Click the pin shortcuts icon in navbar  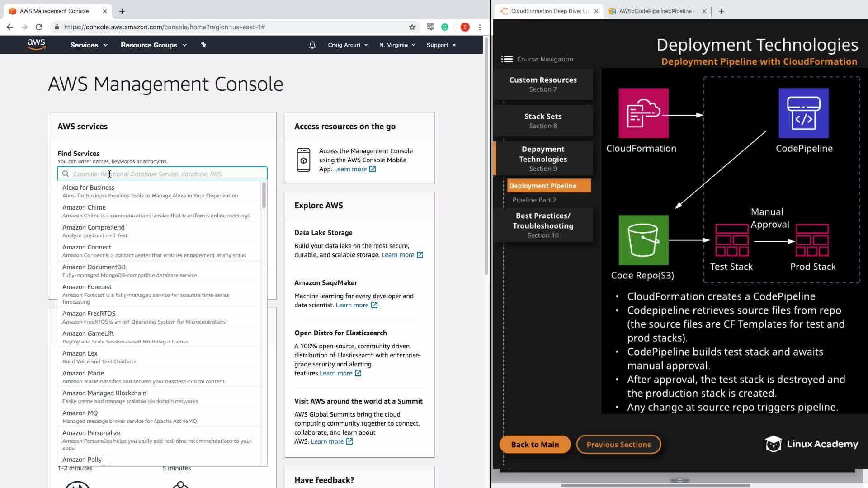[203, 45]
